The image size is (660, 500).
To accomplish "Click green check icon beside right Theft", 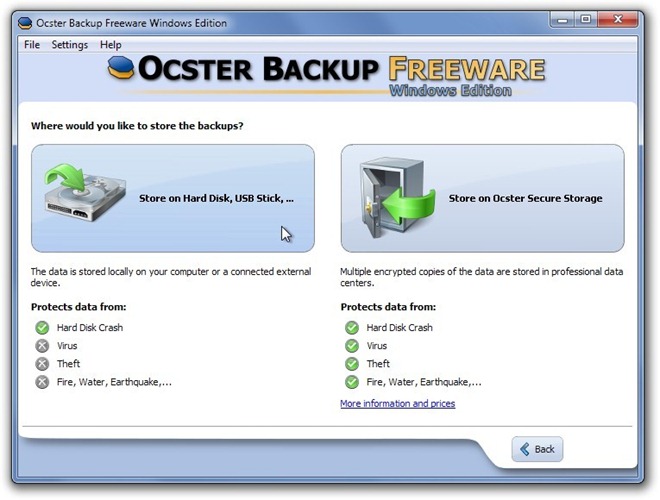I will (x=352, y=364).
